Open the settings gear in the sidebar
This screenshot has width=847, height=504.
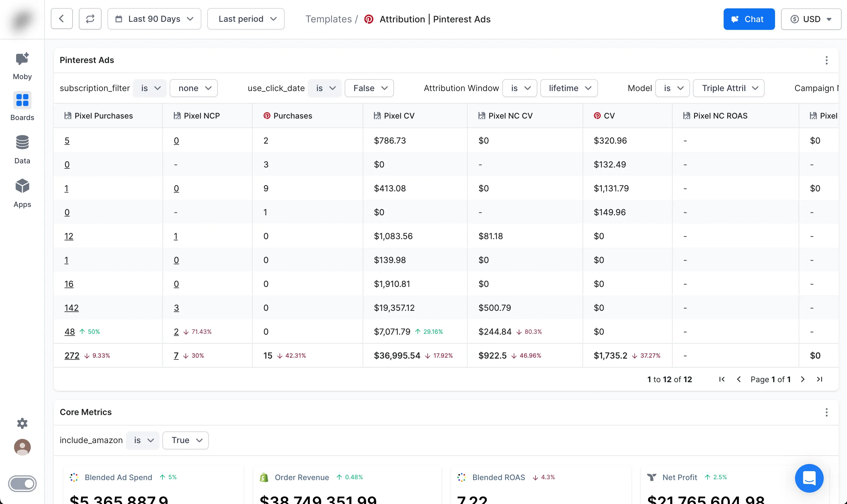point(22,423)
